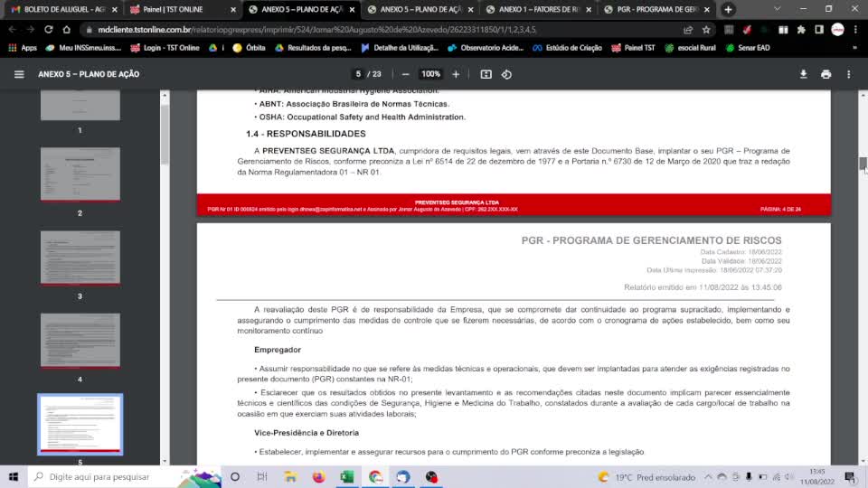Open Observatorio Acidentes bookmark
868x488 pixels.
(486, 48)
